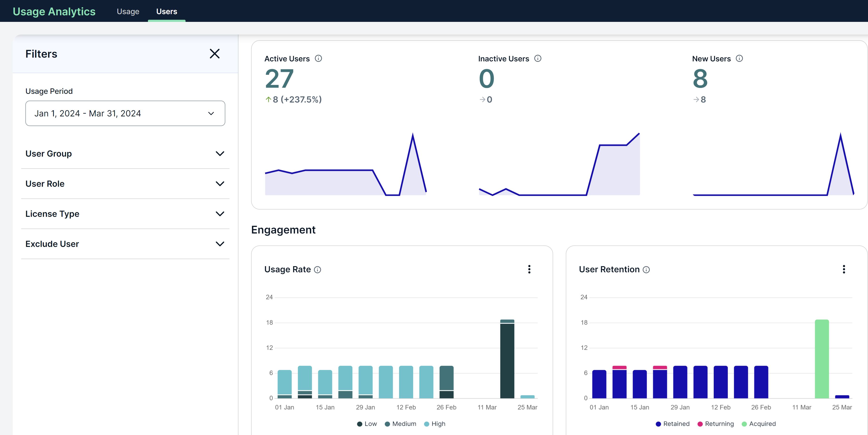The width and height of the screenshot is (868, 435).
Task: Click Active Users info icon
Action: pos(318,58)
